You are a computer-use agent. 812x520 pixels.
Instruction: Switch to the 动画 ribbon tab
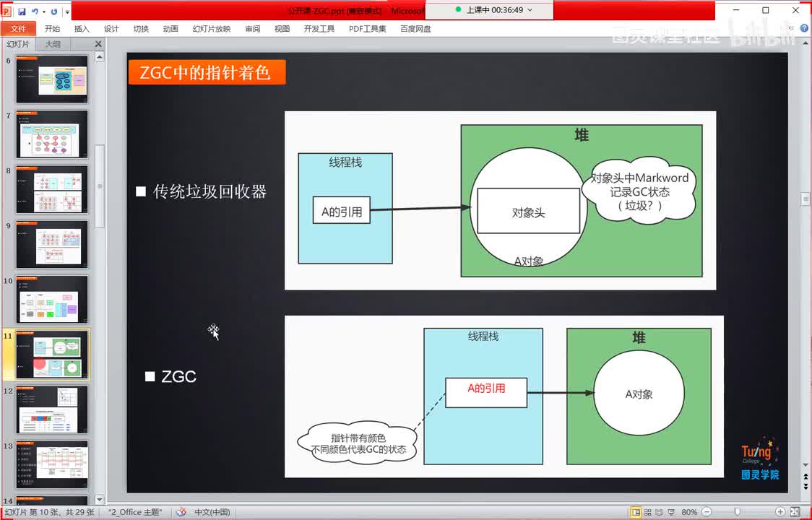click(170, 29)
